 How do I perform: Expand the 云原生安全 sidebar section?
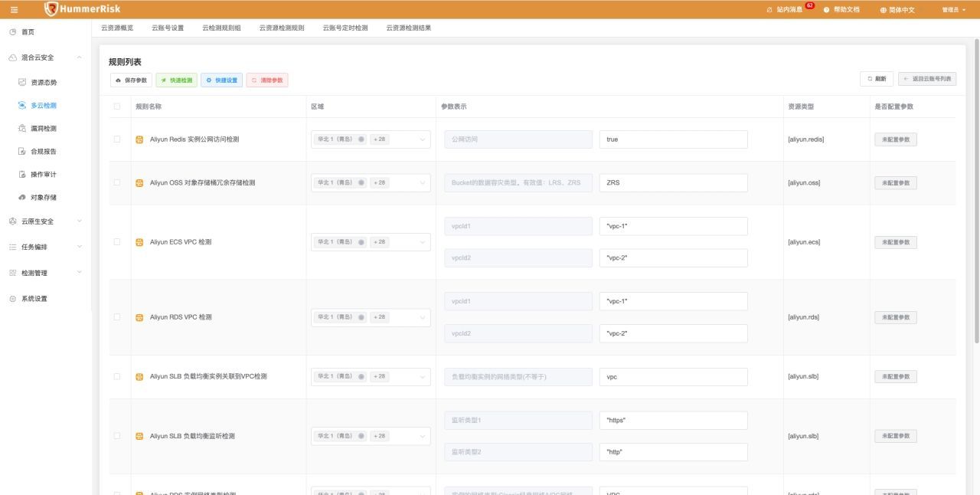pyautogui.click(x=80, y=221)
